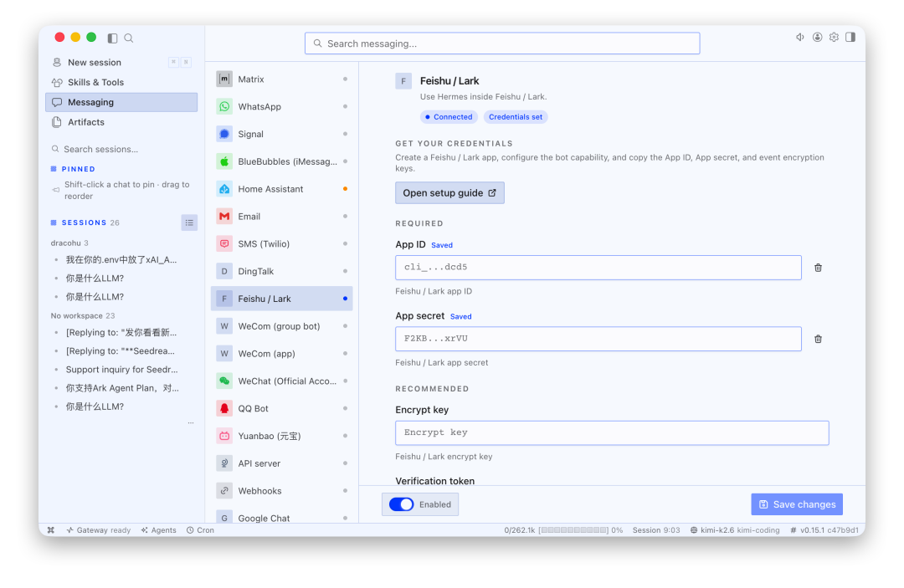Open the sound speaker icon at top right
The height and width of the screenshot is (588, 904).
(800, 38)
